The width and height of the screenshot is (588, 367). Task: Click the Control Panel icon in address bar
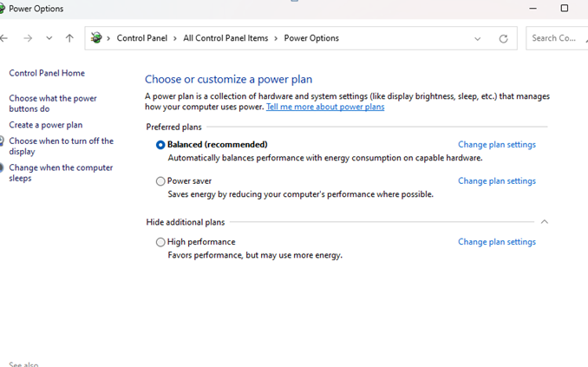point(96,38)
